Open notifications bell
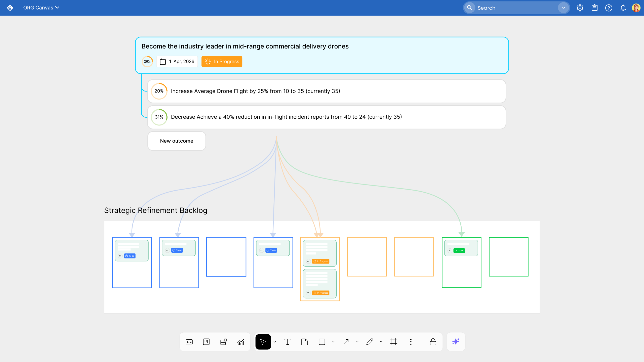Viewport: 644px width, 362px height. pyautogui.click(x=623, y=8)
